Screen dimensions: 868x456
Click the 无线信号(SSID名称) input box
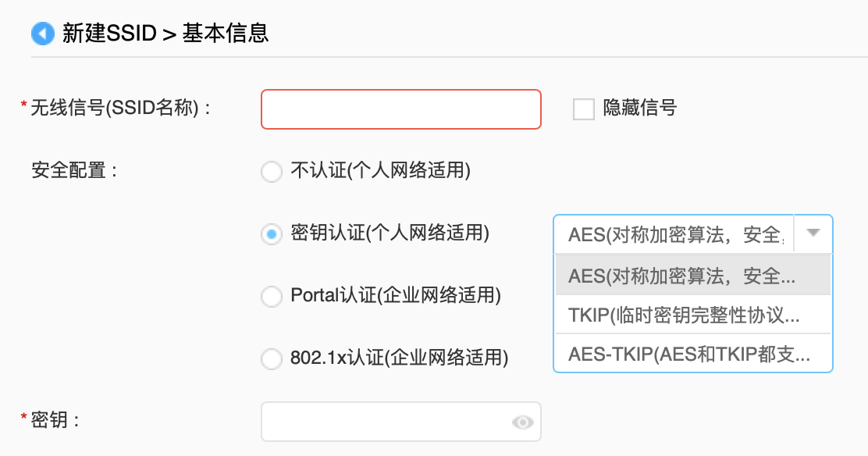tap(400, 109)
